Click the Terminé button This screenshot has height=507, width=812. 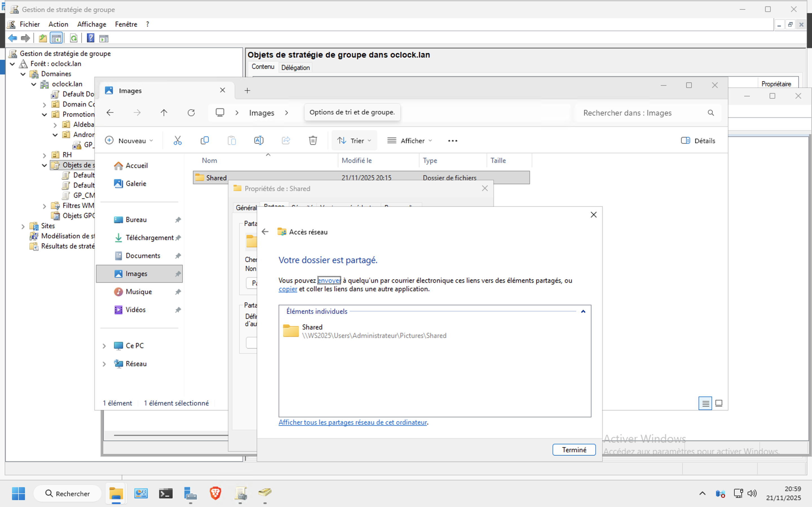574,450
